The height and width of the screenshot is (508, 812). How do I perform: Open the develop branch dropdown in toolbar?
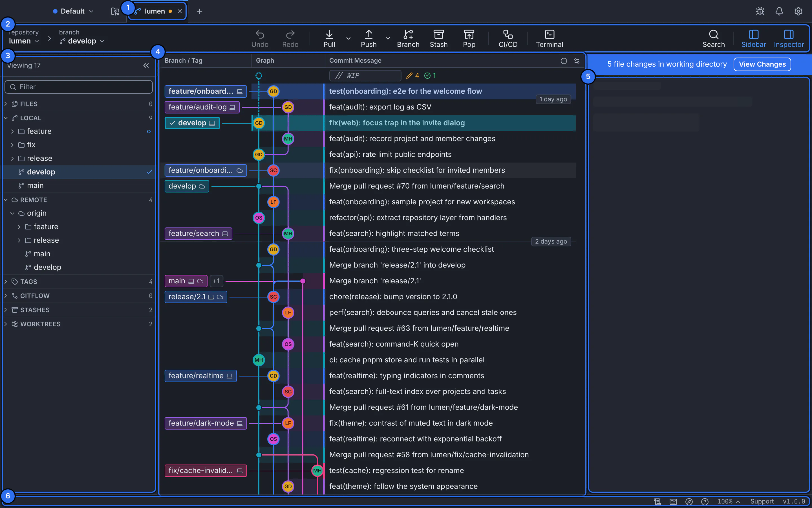pyautogui.click(x=82, y=41)
